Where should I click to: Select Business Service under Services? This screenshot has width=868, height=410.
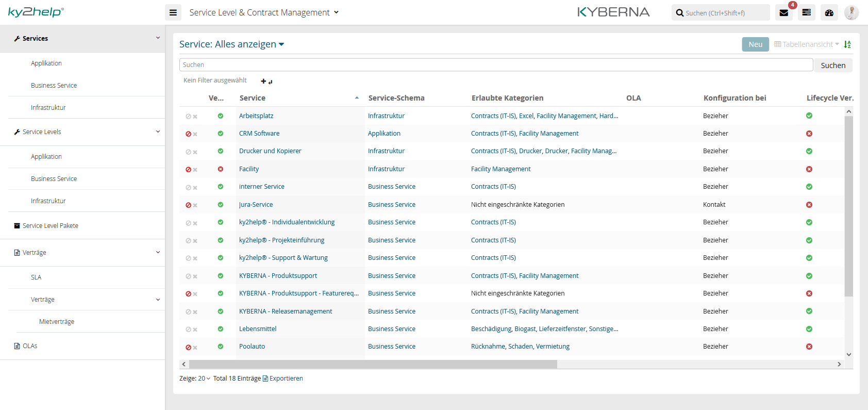click(x=54, y=86)
